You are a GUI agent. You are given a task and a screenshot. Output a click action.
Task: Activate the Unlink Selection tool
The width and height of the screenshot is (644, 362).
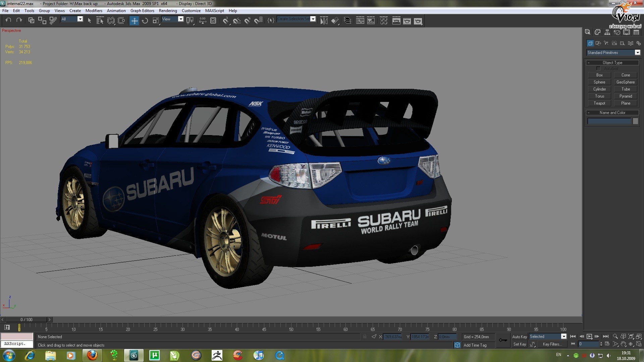(x=42, y=20)
